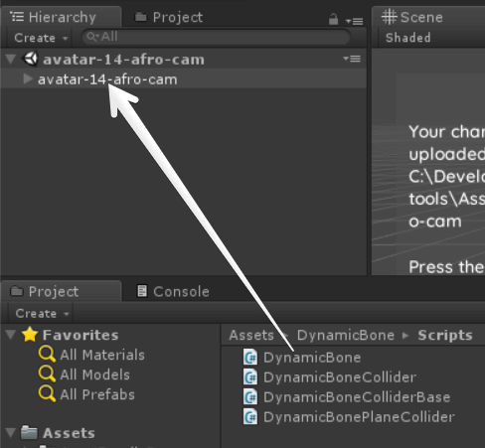This screenshot has width=485, height=448.
Task: Click the Hierarchy panel lock icon
Action: 333,19
